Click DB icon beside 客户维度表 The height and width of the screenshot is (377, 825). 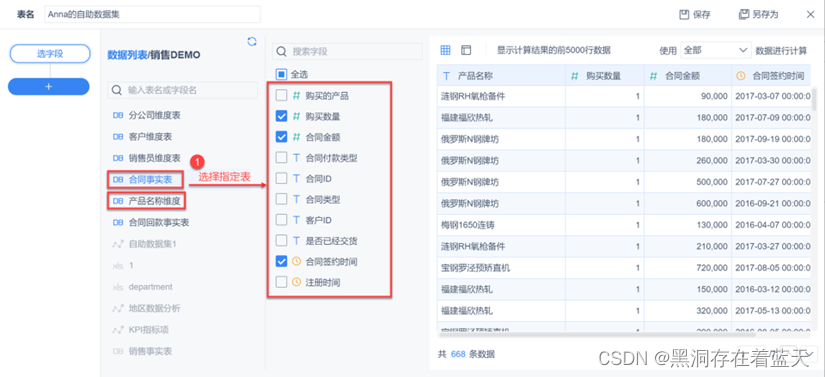point(118,137)
